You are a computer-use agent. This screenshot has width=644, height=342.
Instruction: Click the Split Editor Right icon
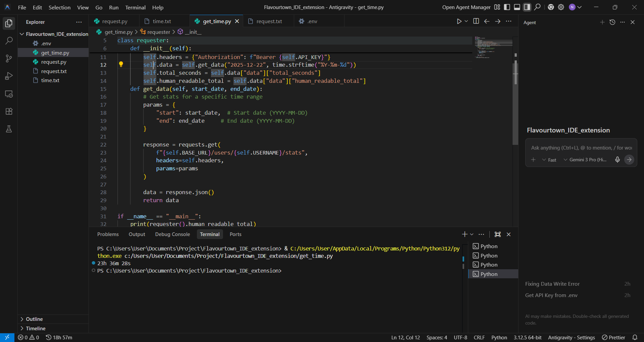[476, 21]
